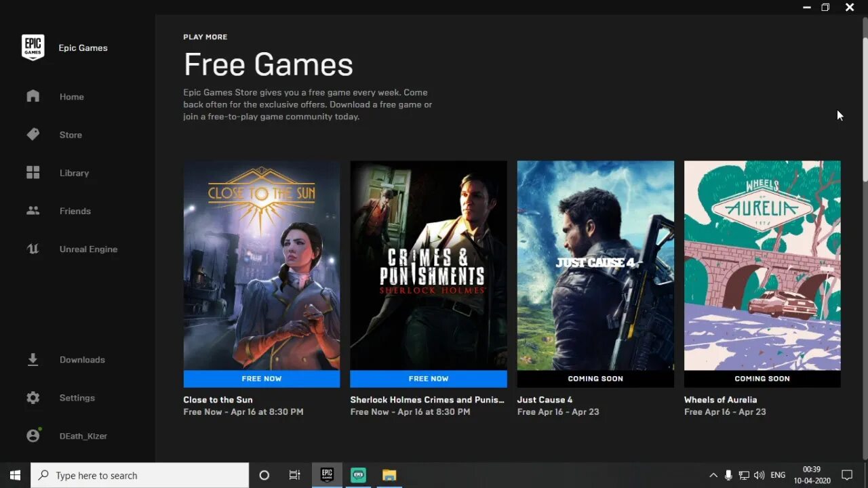Restore down the launcher window

click(825, 7)
